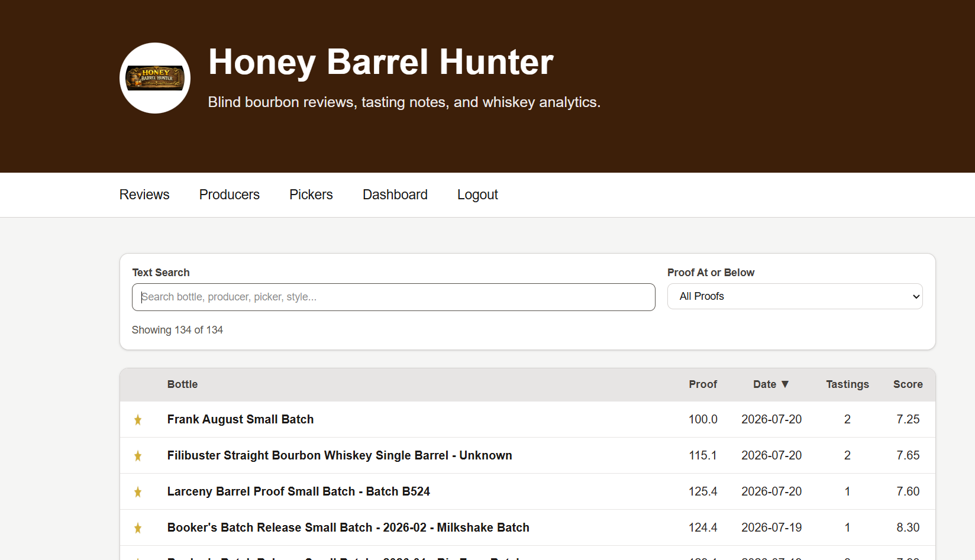Sort the table by Proof column
975x560 pixels.
703,384
